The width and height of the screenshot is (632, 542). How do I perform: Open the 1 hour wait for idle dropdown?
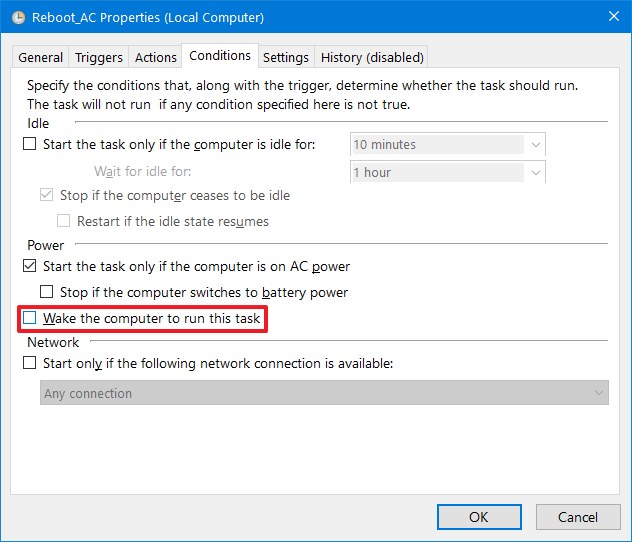(536, 172)
